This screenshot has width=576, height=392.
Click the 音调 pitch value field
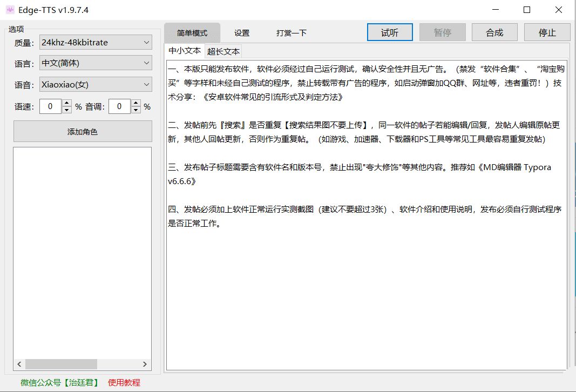click(119, 107)
